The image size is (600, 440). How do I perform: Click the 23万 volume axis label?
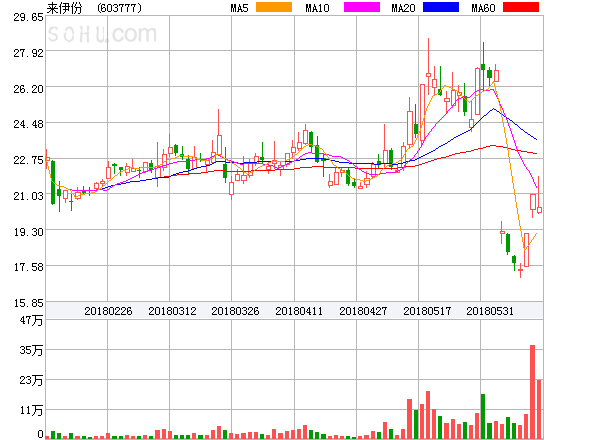coord(31,380)
